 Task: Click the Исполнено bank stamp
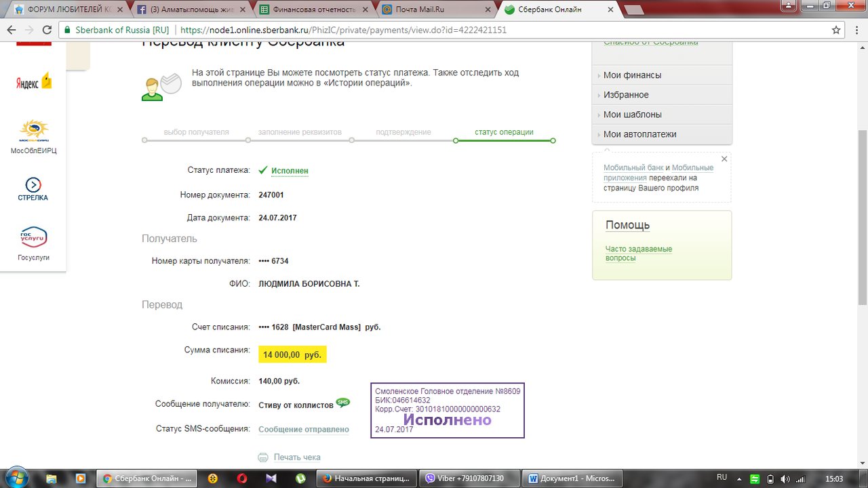tap(448, 411)
